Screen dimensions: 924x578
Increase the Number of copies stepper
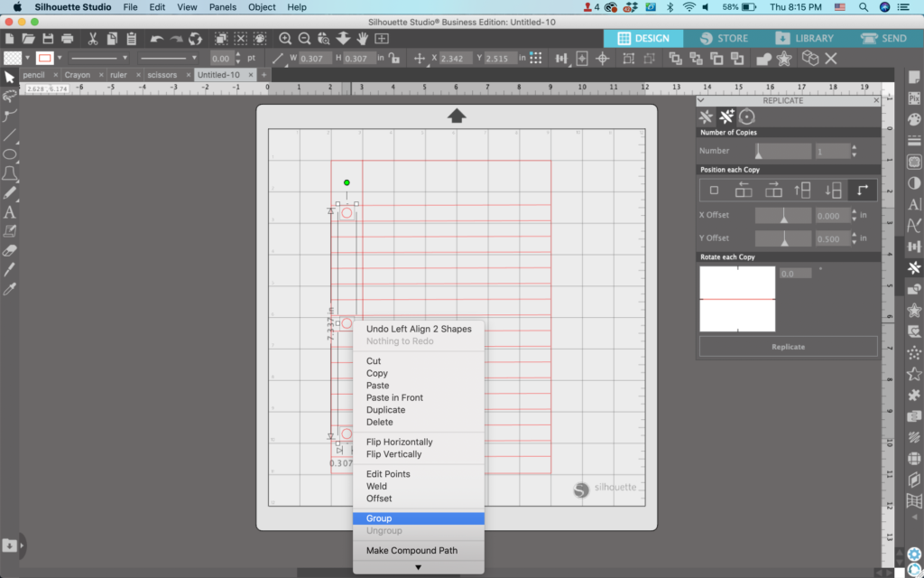[x=855, y=147]
